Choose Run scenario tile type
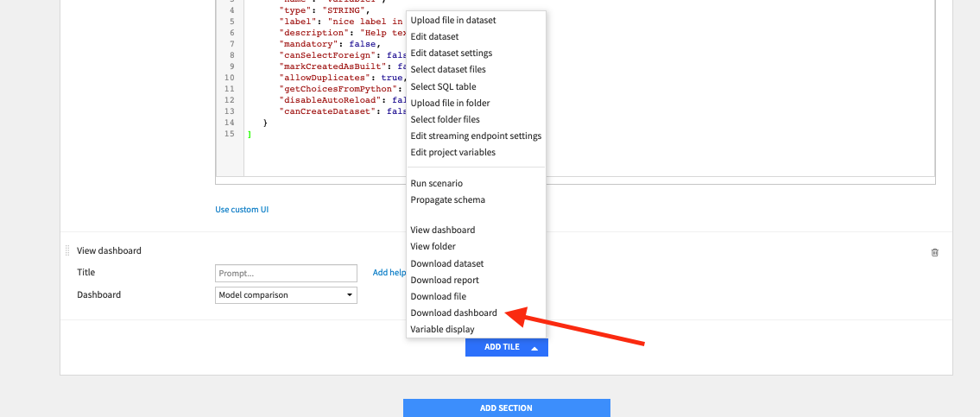The height and width of the screenshot is (417, 980). click(x=436, y=183)
